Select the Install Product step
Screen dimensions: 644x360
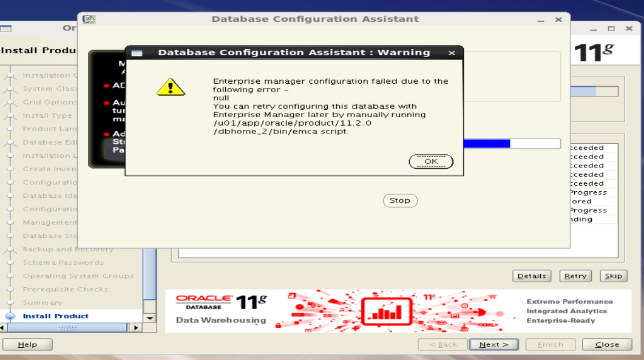[x=55, y=316]
